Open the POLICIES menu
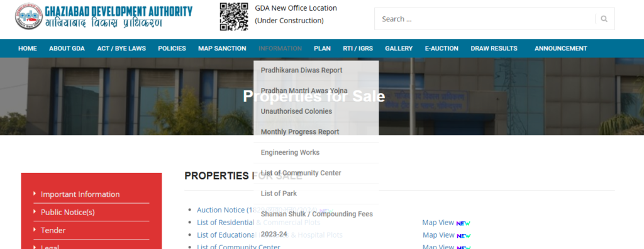 172,48
